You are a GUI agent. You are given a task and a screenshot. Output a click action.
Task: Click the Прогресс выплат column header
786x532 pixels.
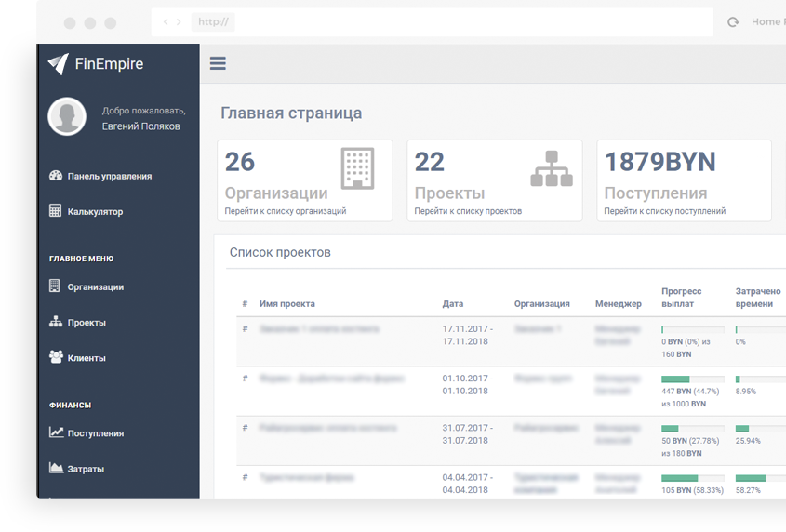click(681, 298)
